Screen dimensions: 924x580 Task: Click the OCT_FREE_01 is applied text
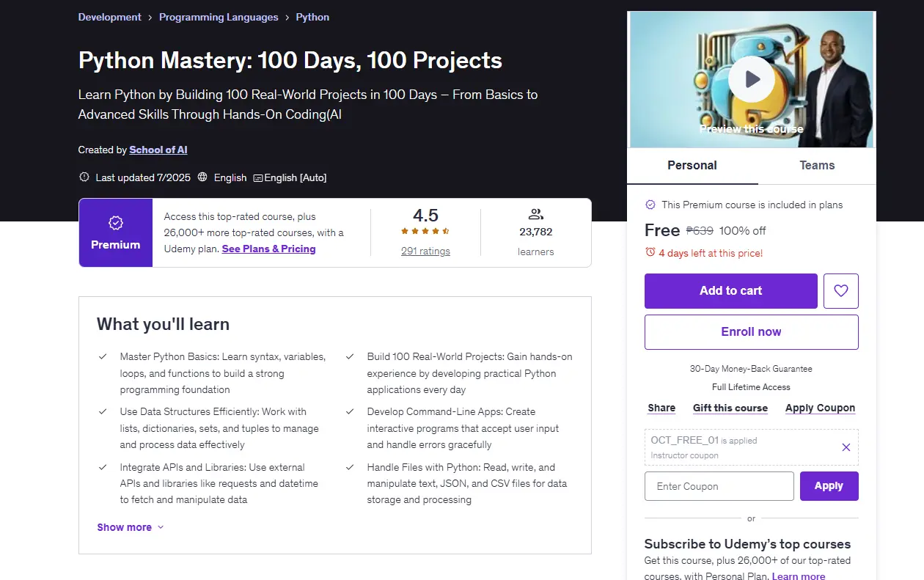pos(704,441)
